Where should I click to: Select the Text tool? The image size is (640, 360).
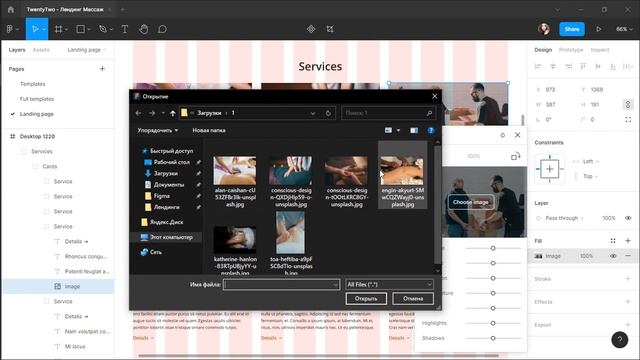[125, 29]
